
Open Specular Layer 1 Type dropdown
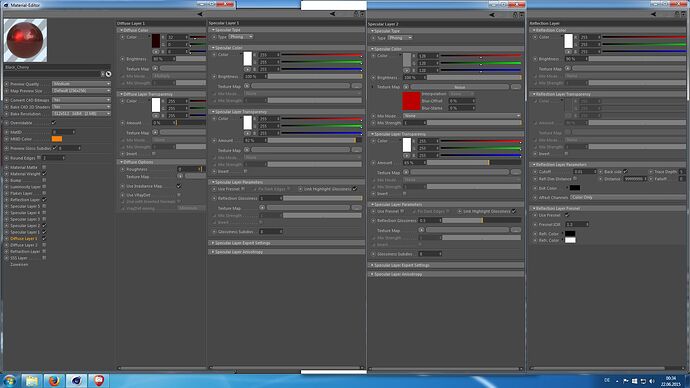coord(241,37)
